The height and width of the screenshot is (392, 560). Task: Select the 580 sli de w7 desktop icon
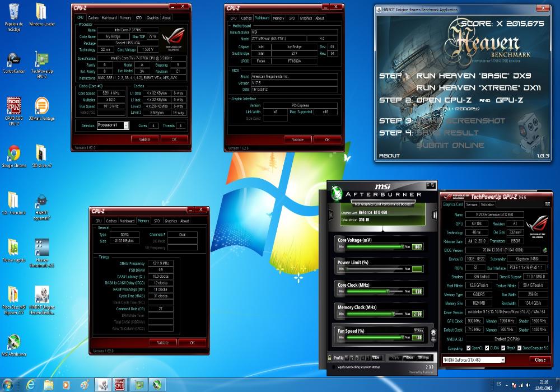click(42, 156)
